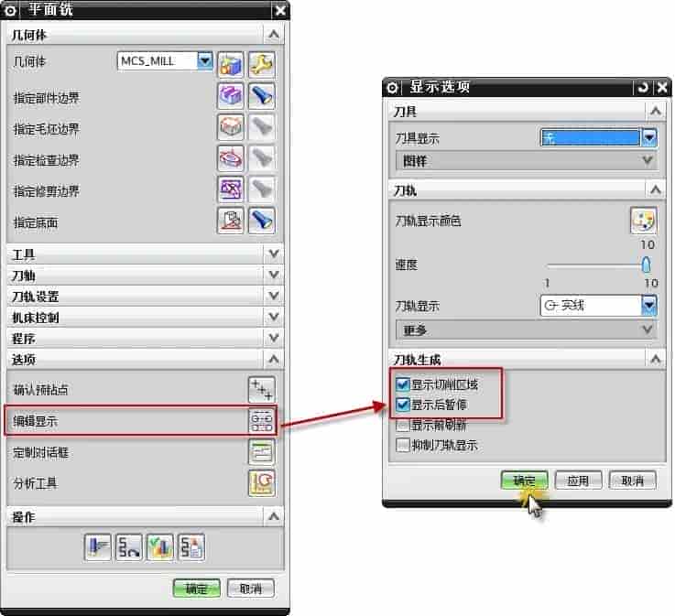Click the flashlight display icon for 指定底面
This screenshot has height=616, width=675.
(262, 221)
